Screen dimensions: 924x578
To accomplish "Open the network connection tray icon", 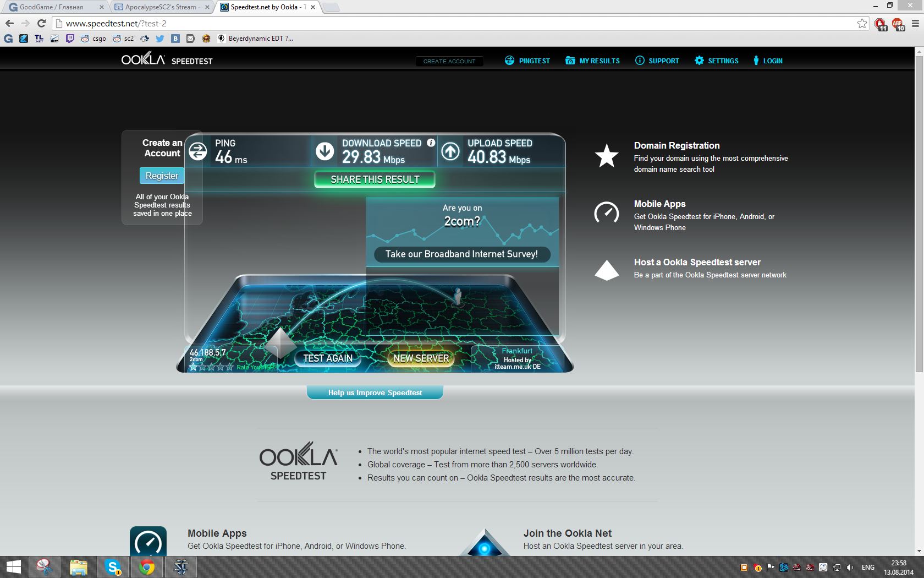I will [837, 568].
